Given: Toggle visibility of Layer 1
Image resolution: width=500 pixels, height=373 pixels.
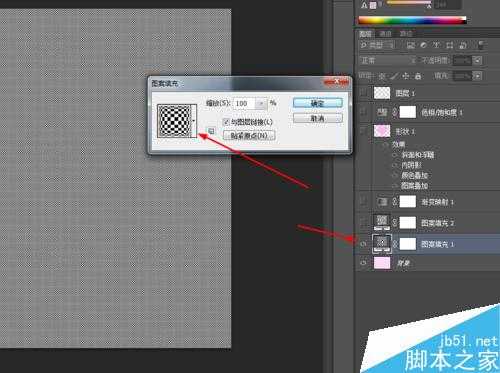Looking at the screenshot, I should (x=364, y=93).
